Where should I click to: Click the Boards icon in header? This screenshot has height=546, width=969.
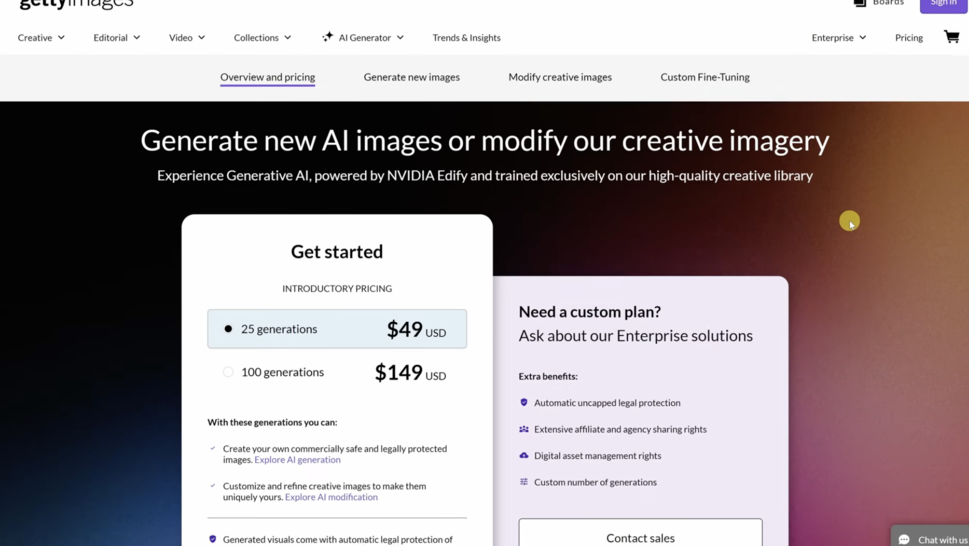pos(860,3)
